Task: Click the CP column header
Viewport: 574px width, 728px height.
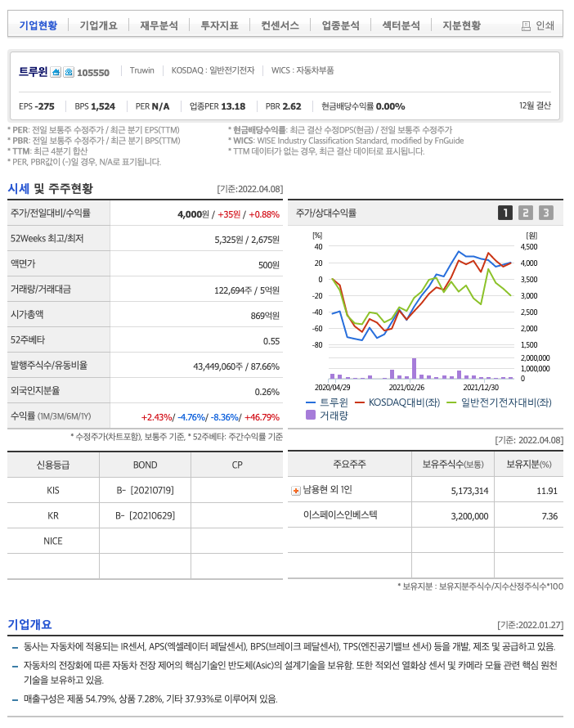Action: point(237,465)
